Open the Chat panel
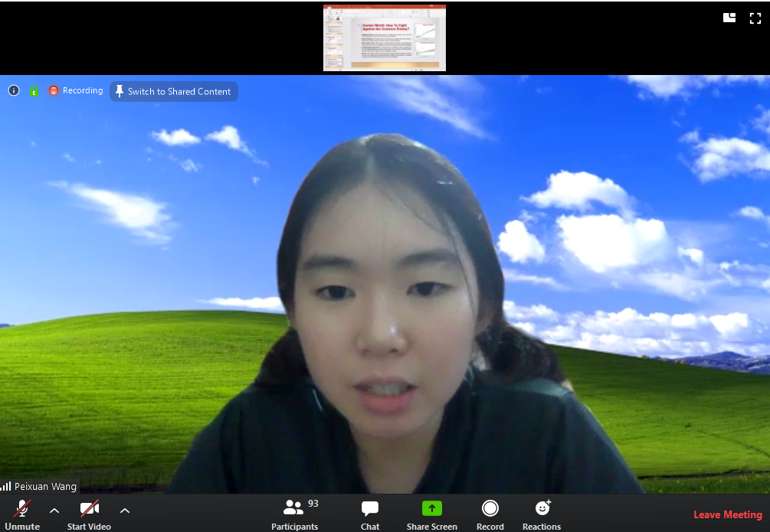Screen dimensions: 770x532 [x=370, y=514]
